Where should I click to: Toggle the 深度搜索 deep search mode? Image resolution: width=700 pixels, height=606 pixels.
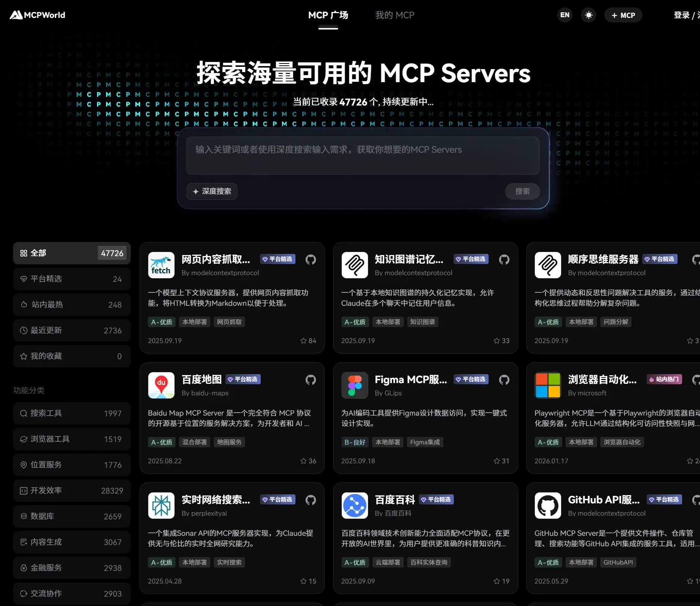pyautogui.click(x=212, y=191)
